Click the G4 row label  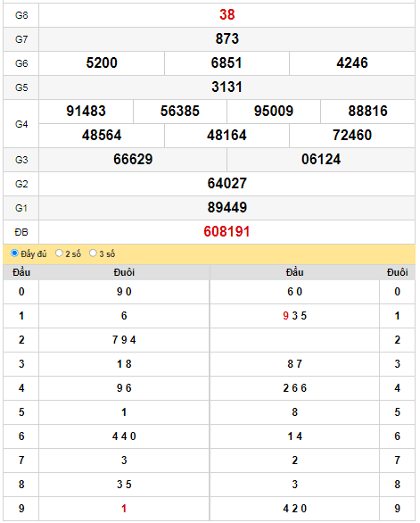tap(21, 124)
